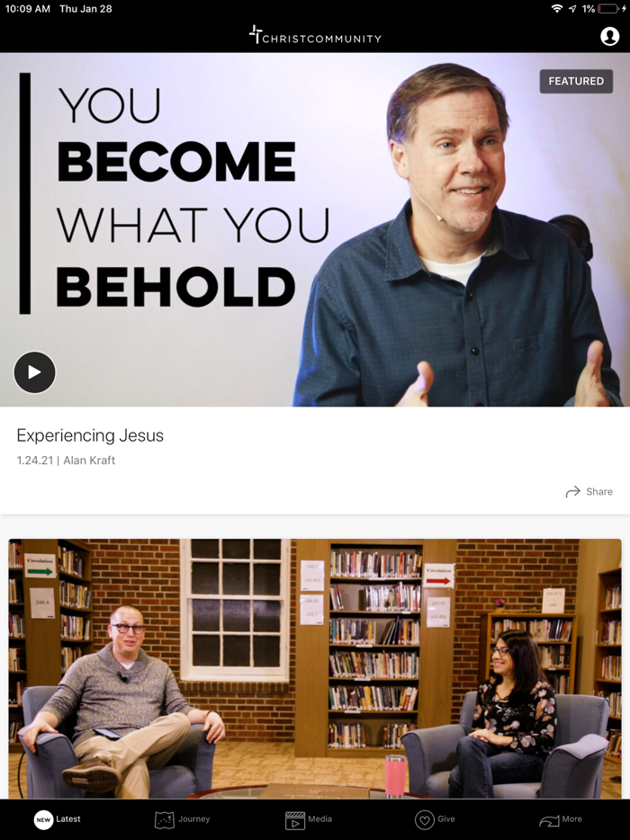Select the 1.24.21 Alan Kraft subtitle
Image resolution: width=630 pixels, height=840 pixels.
(66, 460)
